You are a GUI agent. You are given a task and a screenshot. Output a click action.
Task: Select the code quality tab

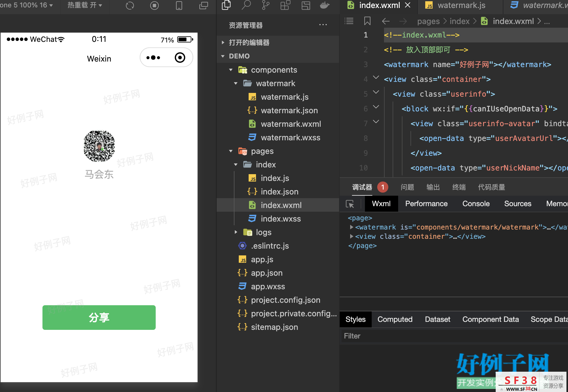click(x=492, y=187)
